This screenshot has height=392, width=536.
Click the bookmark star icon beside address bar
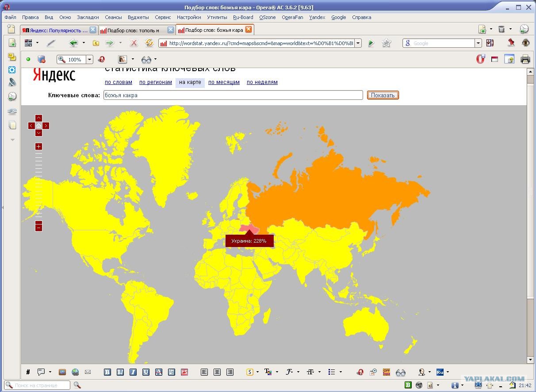[x=387, y=43]
